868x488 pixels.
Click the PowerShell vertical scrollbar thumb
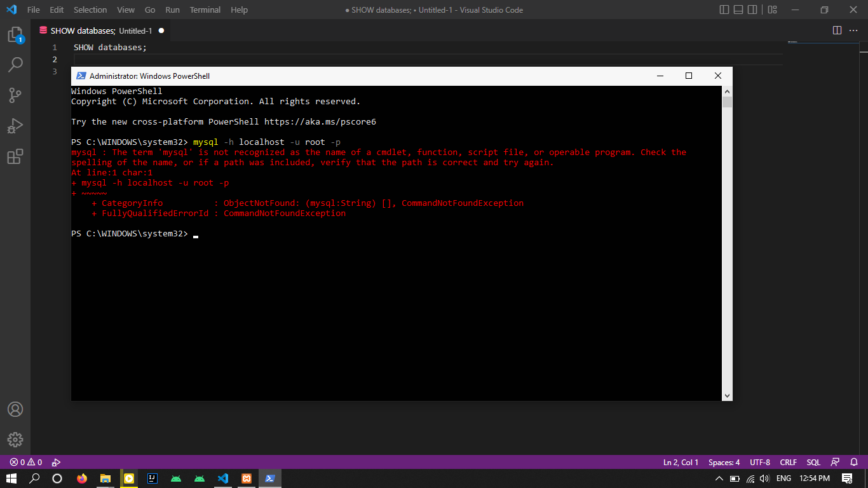(728, 102)
